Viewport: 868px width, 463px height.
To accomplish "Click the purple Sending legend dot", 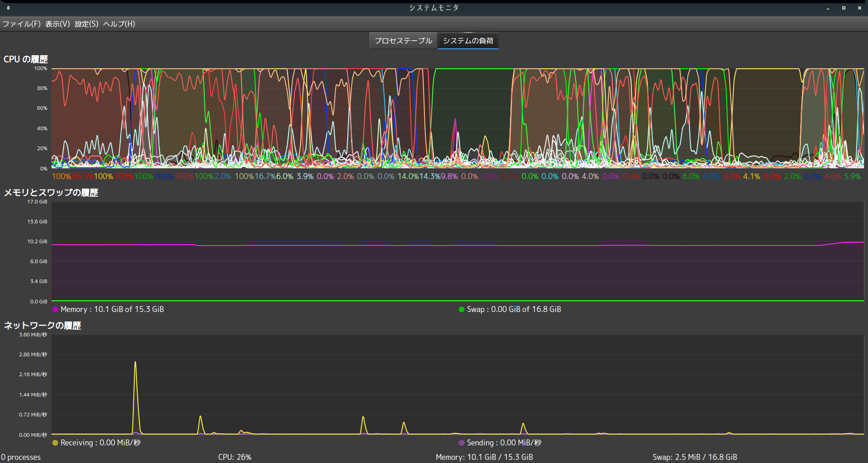I will (461, 443).
